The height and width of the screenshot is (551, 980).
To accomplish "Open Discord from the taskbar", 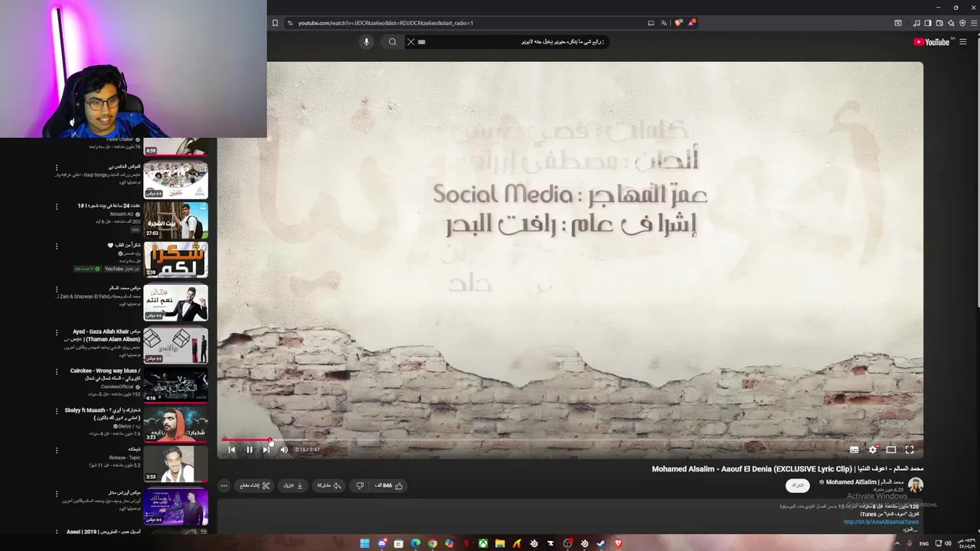I will pos(382,543).
